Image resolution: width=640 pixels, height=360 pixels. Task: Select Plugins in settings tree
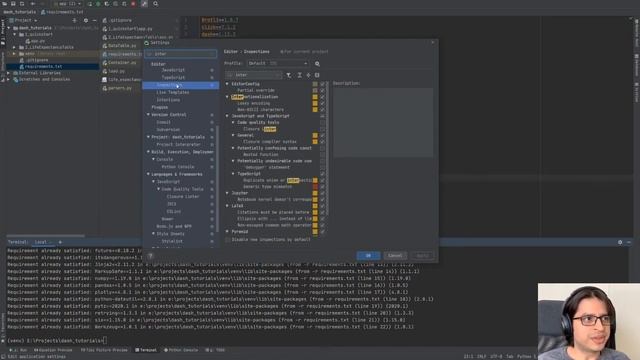click(x=160, y=107)
